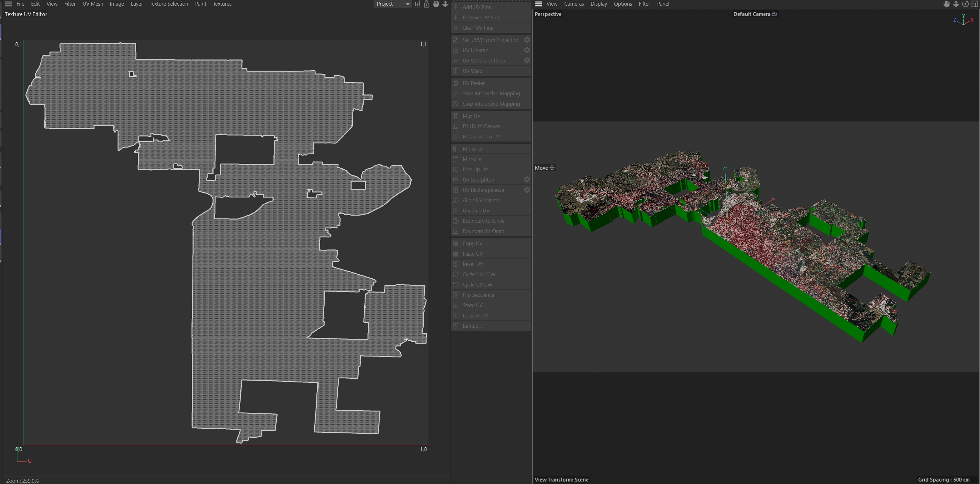Open the Cameras menu in viewport
980x484 pixels.
(x=574, y=4)
